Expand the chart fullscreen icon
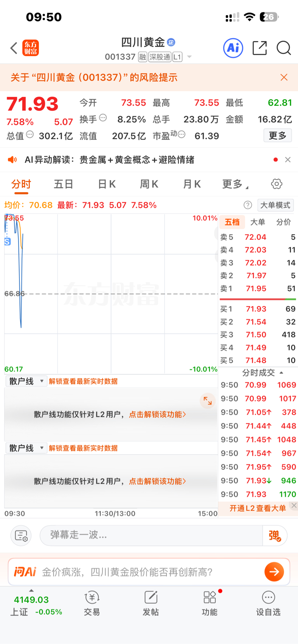Screen dimensions: 298x644 (208, 401)
